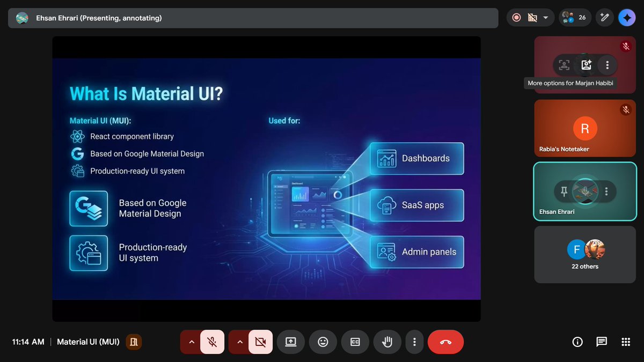The width and height of the screenshot is (644, 362).
Task: Open the Gemini sparkle assistant
Action: (x=627, y=18)
